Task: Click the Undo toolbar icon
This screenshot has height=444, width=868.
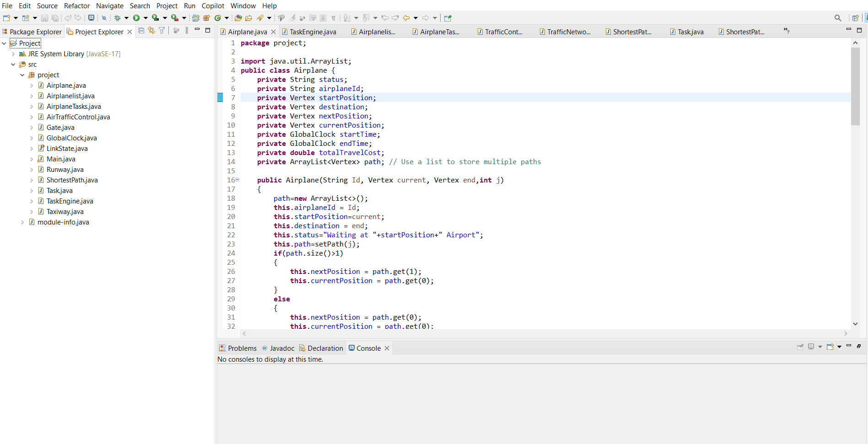Action: (68, 18)
